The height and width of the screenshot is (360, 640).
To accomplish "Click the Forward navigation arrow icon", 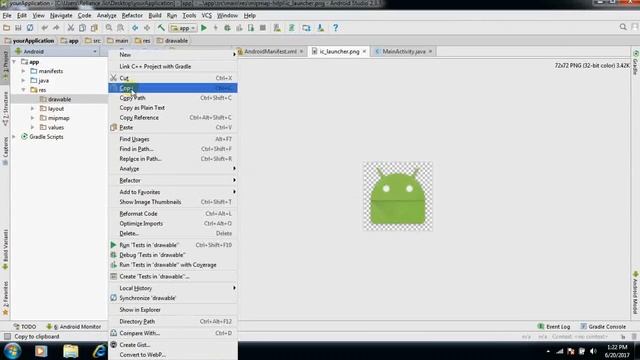I will [x=147, y=28].
